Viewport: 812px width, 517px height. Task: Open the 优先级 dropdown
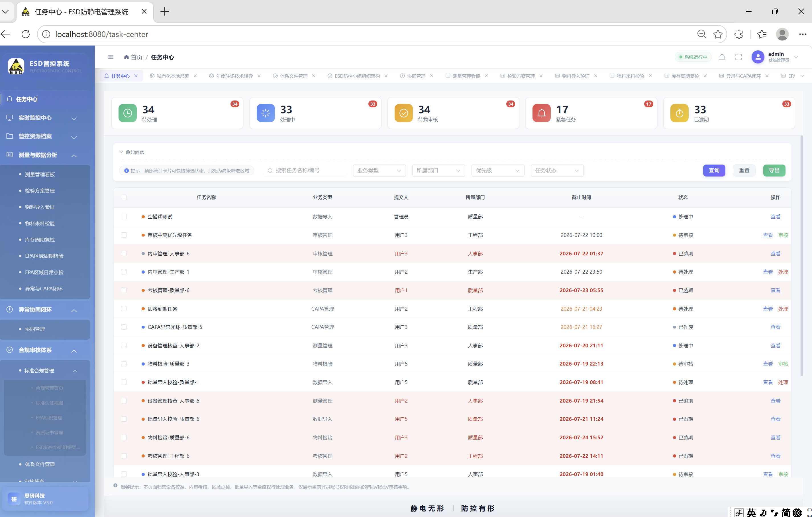[x=498, y=171]
